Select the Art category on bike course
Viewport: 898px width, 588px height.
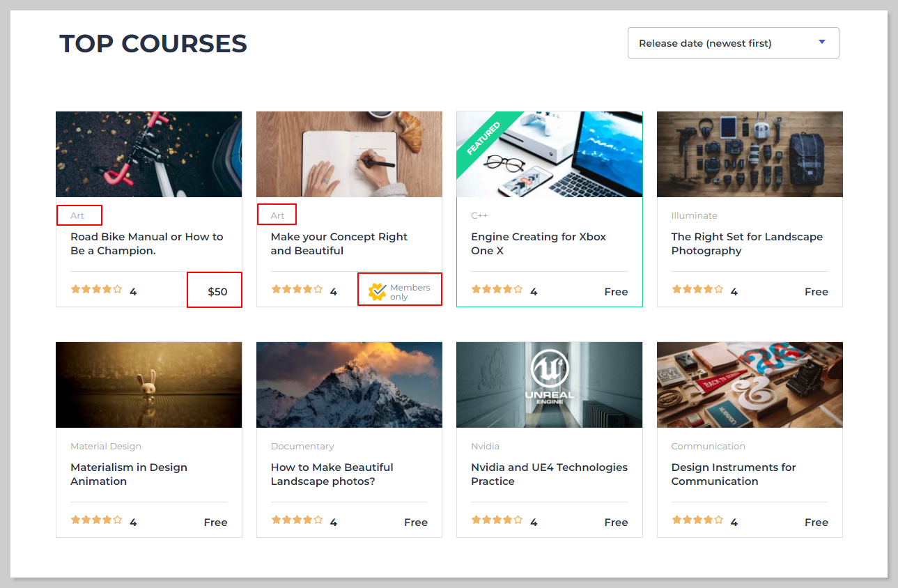[77, 216]
